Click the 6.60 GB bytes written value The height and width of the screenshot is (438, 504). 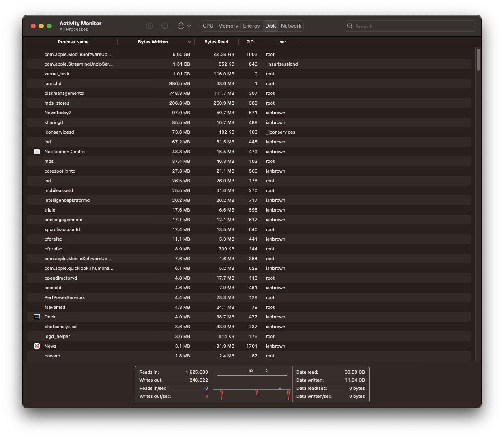(181, 54)
